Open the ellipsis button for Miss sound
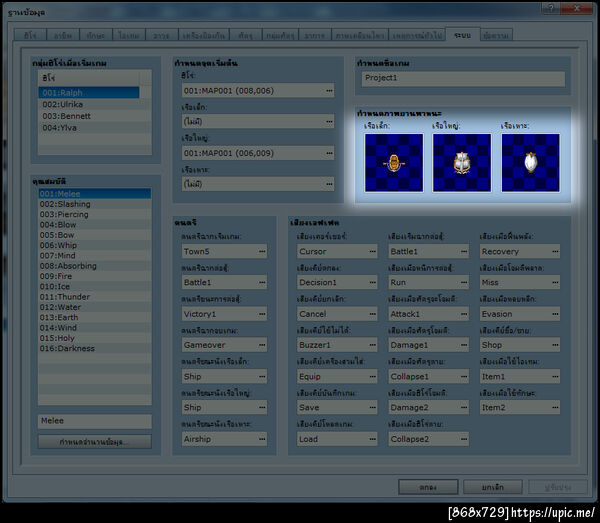600x523 pixels. [555, 282]
